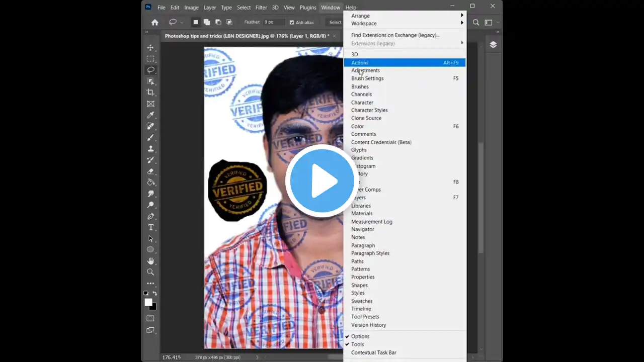Viewport: 644px width, 362px height.
Task: Open the Image menu
Action: pos(191,8)
